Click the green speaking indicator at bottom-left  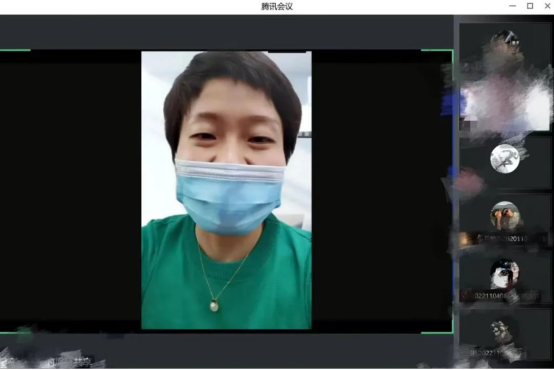pyautogui.click(x=24, y=335)
